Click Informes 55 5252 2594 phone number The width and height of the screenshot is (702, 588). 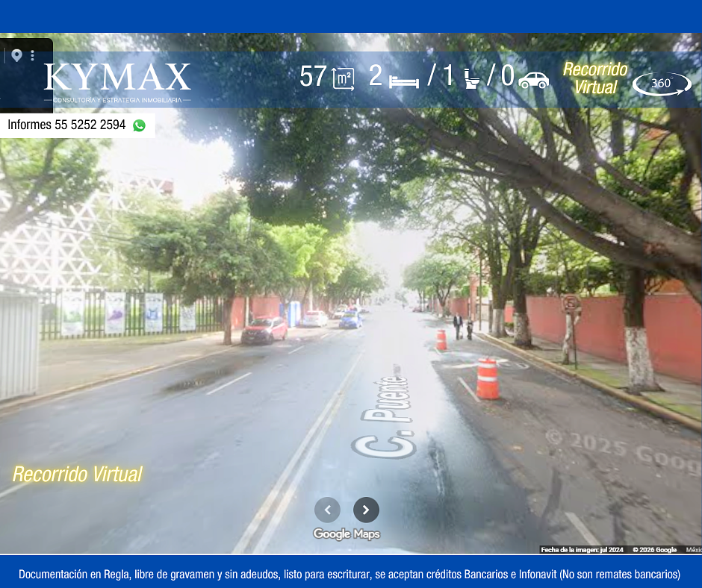click(66, 125)
